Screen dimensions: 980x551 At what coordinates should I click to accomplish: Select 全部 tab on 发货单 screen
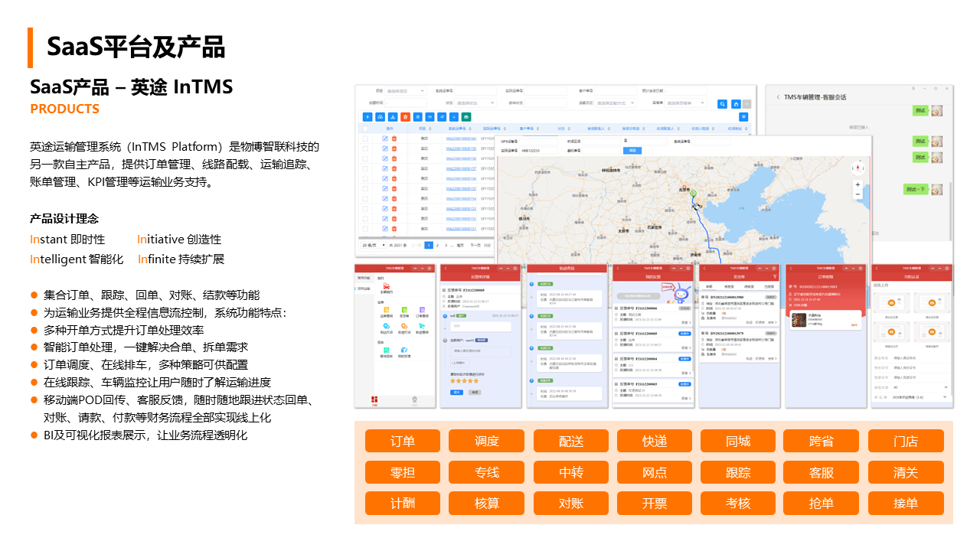click(709, 286)
